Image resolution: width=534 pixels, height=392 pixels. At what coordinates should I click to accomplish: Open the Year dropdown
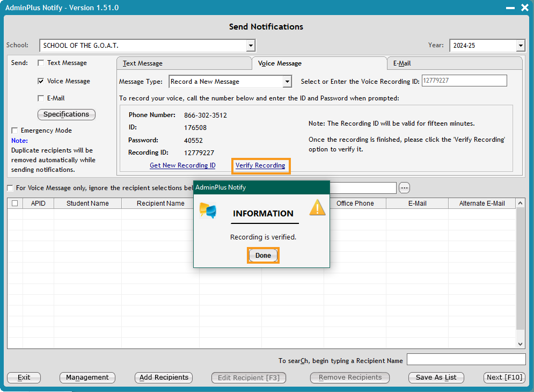coord(521,45)
